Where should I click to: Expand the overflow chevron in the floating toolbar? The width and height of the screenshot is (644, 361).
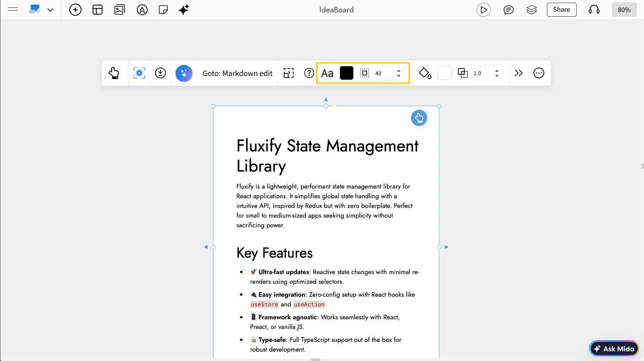pyautogui.click(x=518, y=73)
